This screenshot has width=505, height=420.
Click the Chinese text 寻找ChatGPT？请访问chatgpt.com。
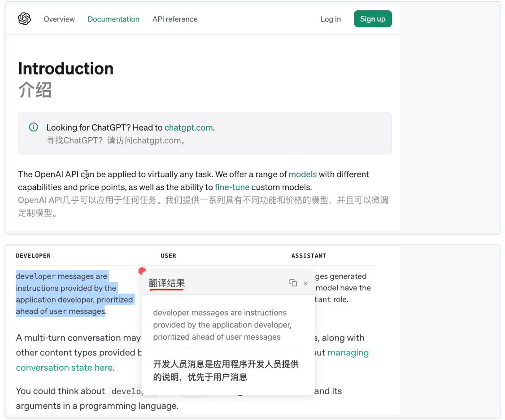116,140
